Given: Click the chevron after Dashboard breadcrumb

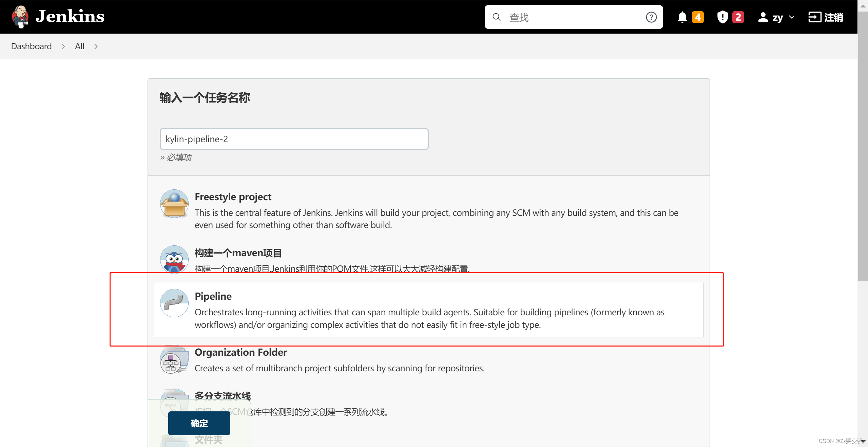Looking at the screenshot, I should point(63,46).
